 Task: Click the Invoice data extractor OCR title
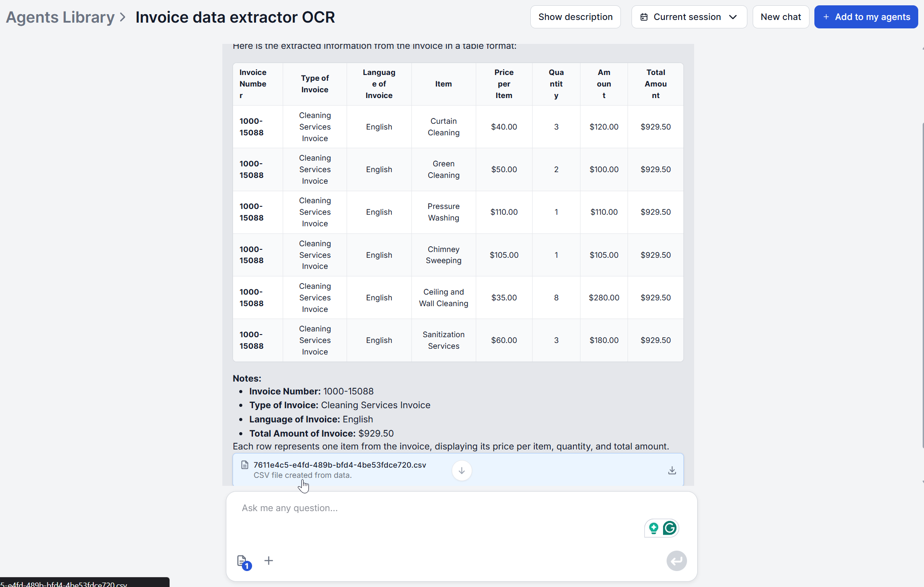point(235,17)
